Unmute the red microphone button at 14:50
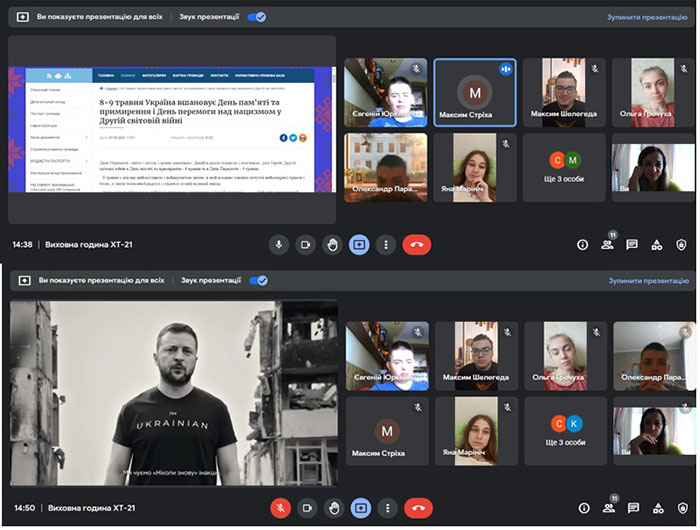Image resolution: width=700 pixels, height=530 pixels. 280,508
